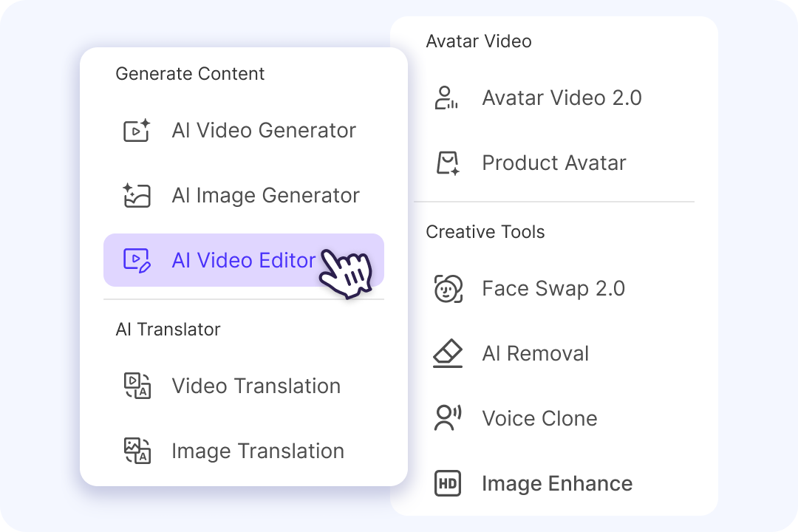Click the Generate Content section header
The image size is (798, 532).
[189, 74]
